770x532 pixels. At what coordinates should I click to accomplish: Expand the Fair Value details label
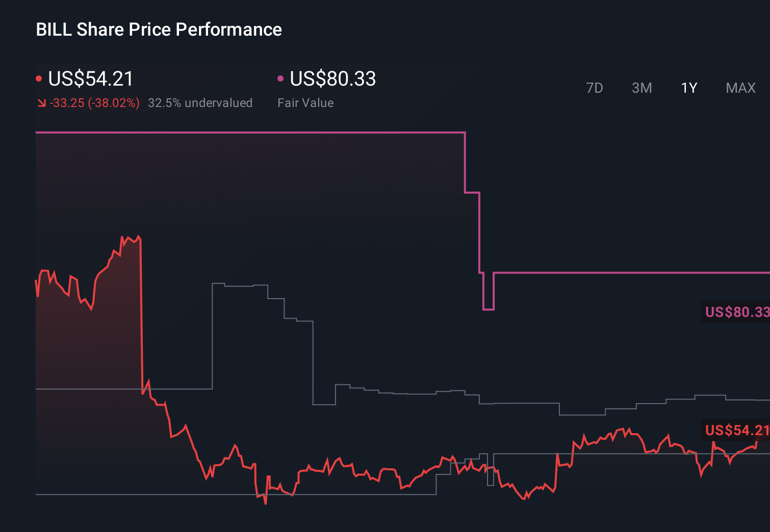[x=305, y=102]
